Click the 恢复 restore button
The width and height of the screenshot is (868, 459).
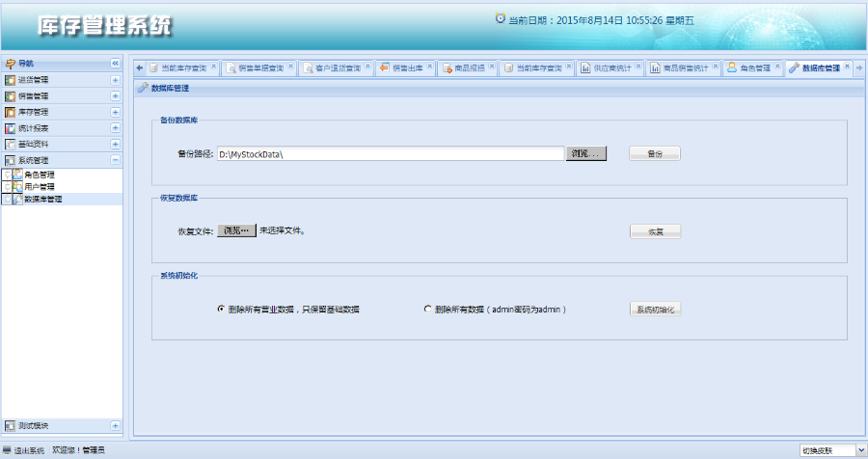(x=656, y=231)
